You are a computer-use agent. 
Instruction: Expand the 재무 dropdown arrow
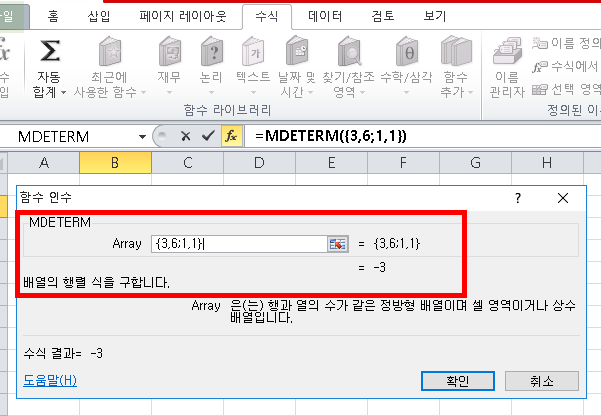169,93
